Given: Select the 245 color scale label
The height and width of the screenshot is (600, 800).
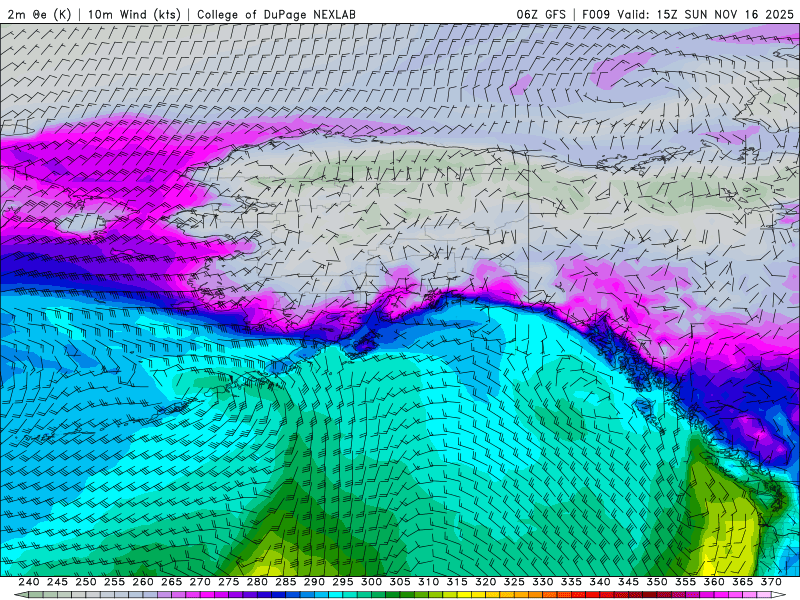Looking at the screenshot, I should [57, 582].
